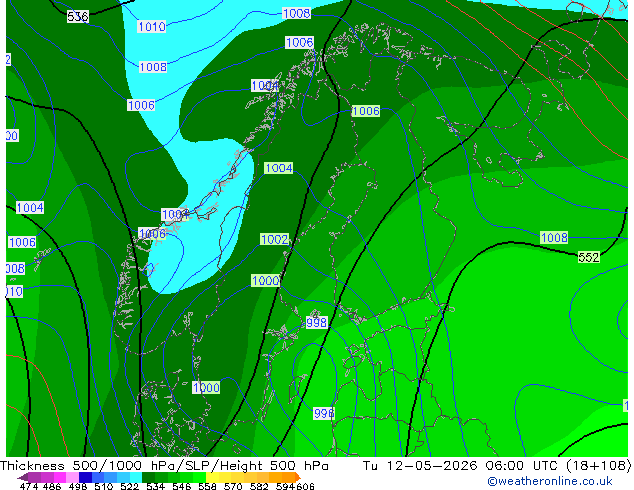Click the legend value 582

259,486
